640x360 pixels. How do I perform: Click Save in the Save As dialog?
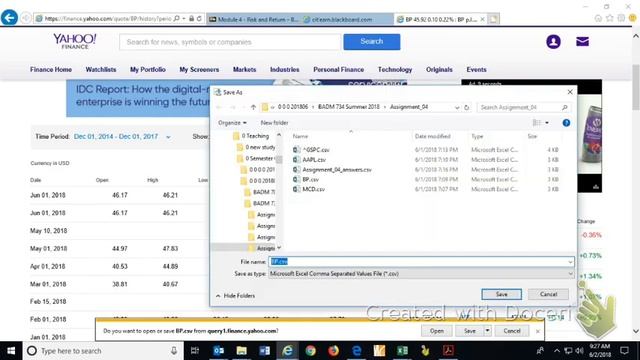tap(502, 294)
